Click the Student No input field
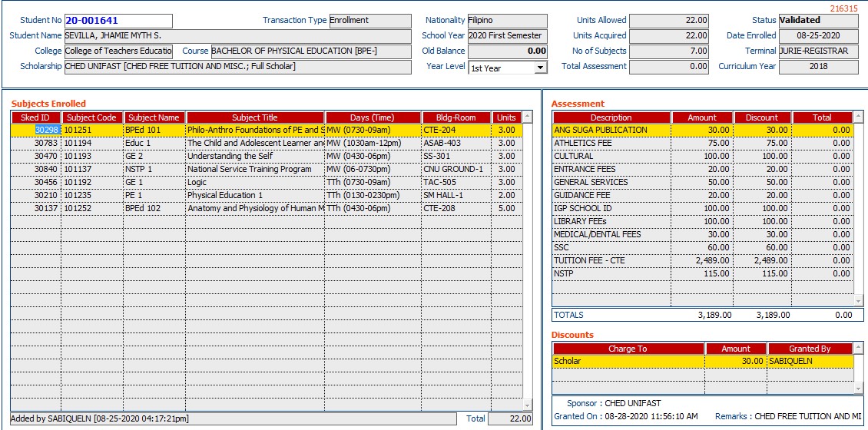Image resolution: width=868 pixels, height=430 pixels. [x=118, y=21]
